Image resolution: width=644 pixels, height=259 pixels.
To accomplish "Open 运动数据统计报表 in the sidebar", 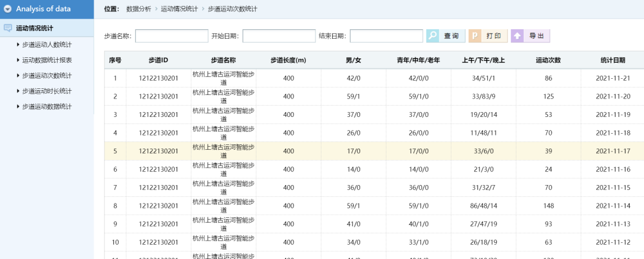I will click(47, 60).
